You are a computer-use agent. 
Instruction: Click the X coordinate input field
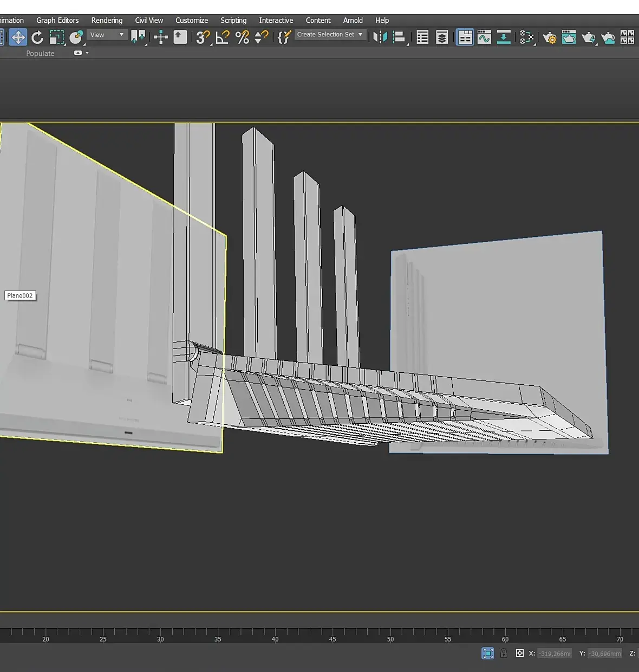(x=555, y=654)
